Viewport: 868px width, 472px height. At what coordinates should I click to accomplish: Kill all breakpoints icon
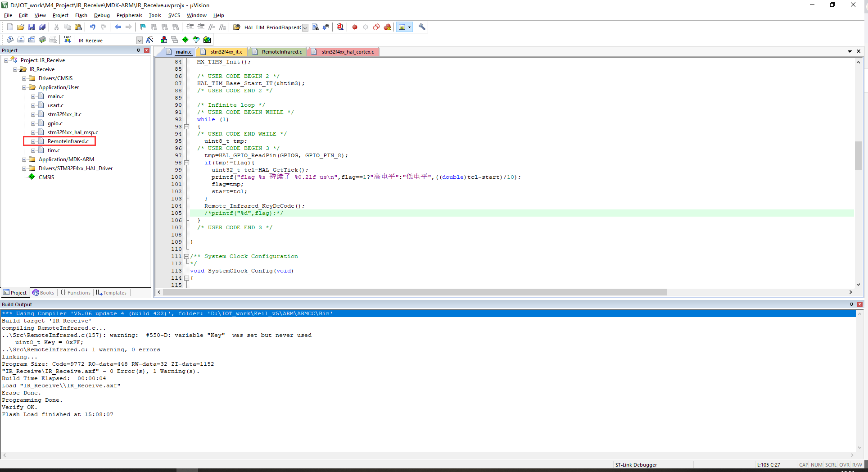pyautogui.click(x=387, y=27)
